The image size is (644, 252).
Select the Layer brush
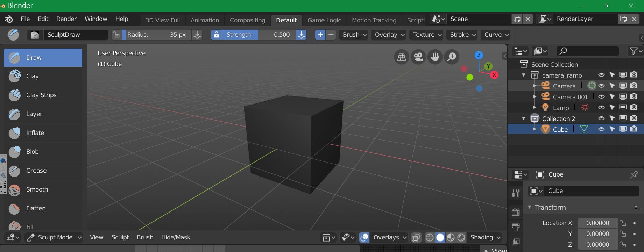tap(43, 114)
